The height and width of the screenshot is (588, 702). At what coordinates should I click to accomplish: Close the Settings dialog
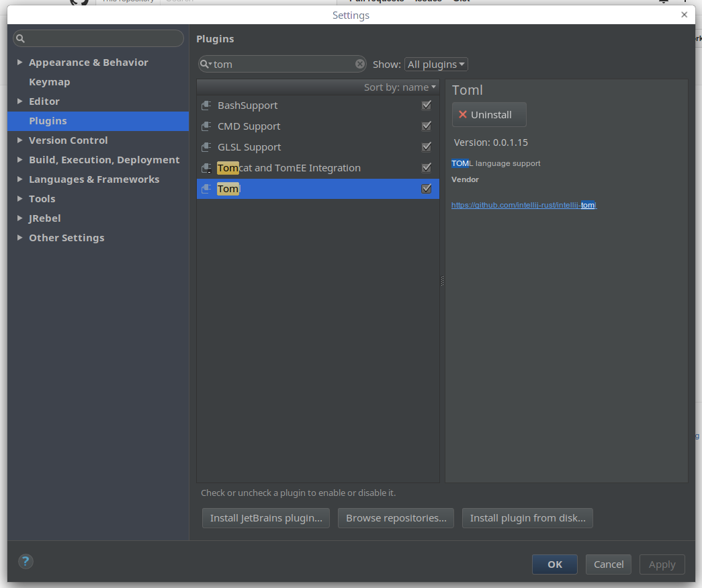tap(684, 15)
